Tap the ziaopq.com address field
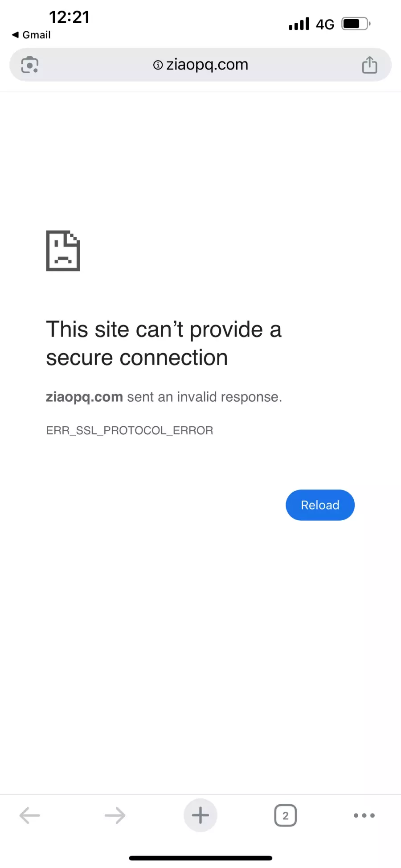The image size is (401, 868). click(x=200, y=65)
